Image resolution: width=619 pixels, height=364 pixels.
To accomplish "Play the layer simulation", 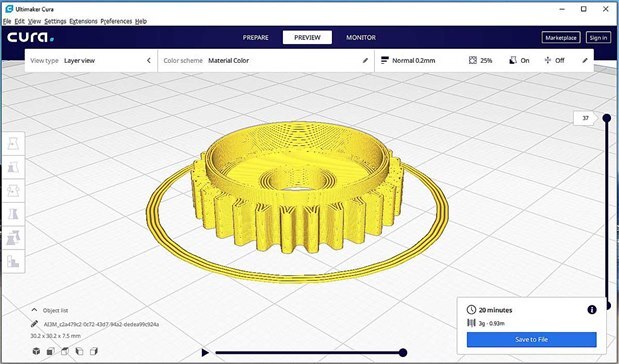I will point(205,352).
